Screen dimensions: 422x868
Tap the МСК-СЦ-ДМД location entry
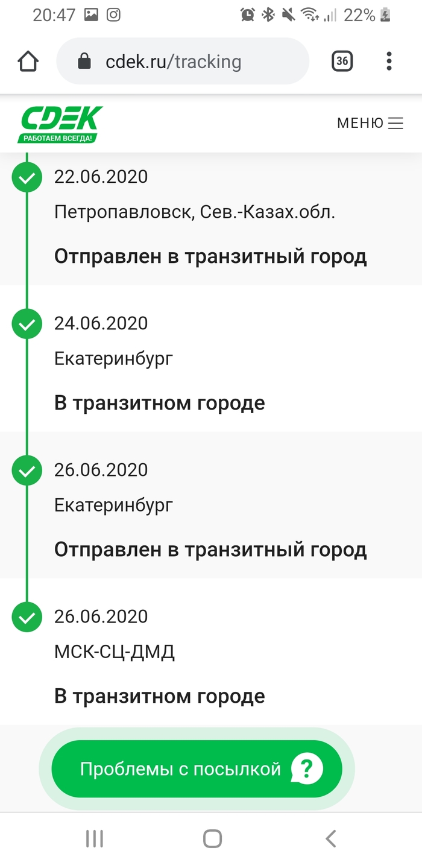tap(115, 652)
